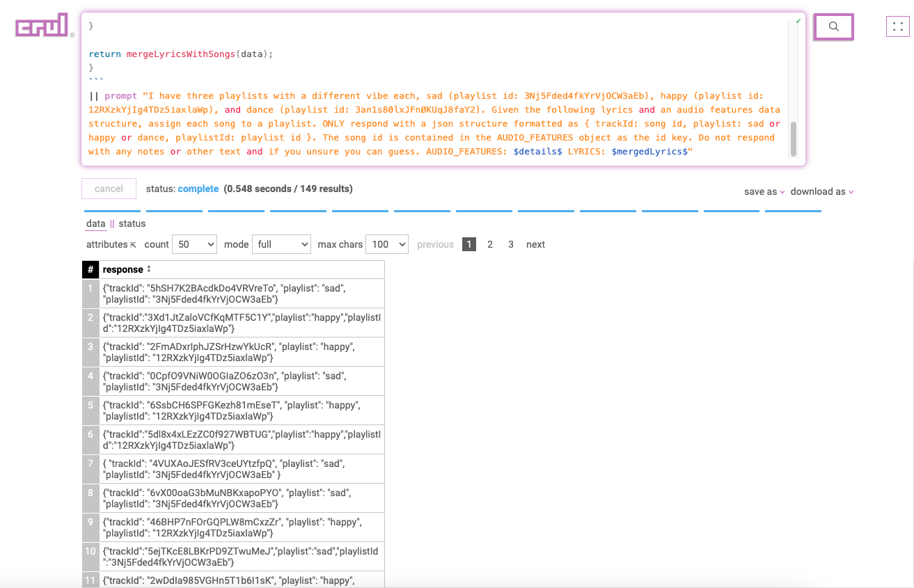The image size is (914, 588).
Task: Click the attributes collapse arrow icon
Action: pos(133,245)
